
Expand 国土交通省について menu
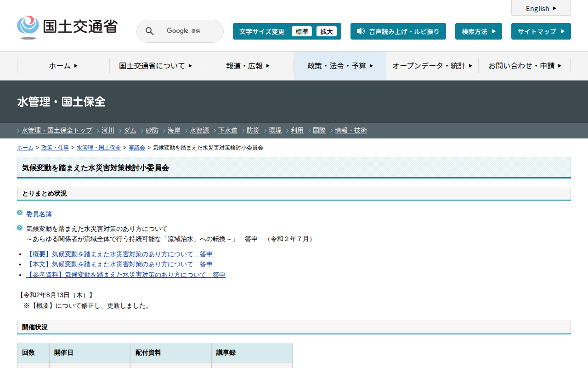point(155,66)
